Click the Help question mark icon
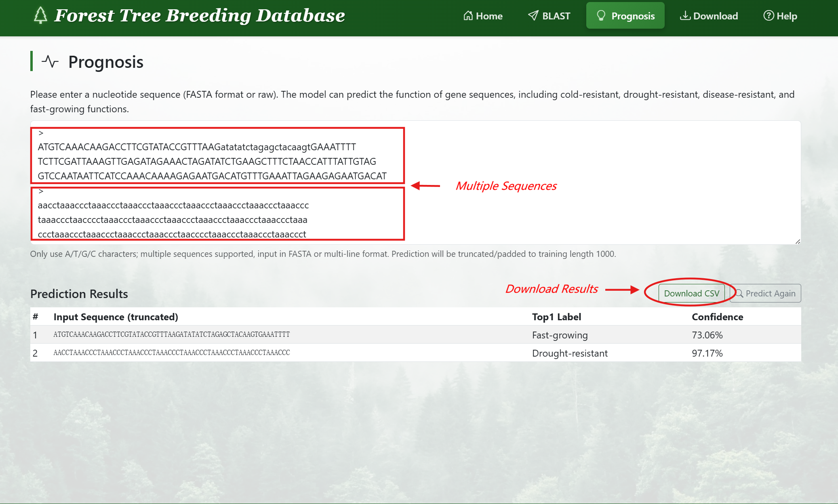This screenshot has width=838, height=504. (769, 16)
